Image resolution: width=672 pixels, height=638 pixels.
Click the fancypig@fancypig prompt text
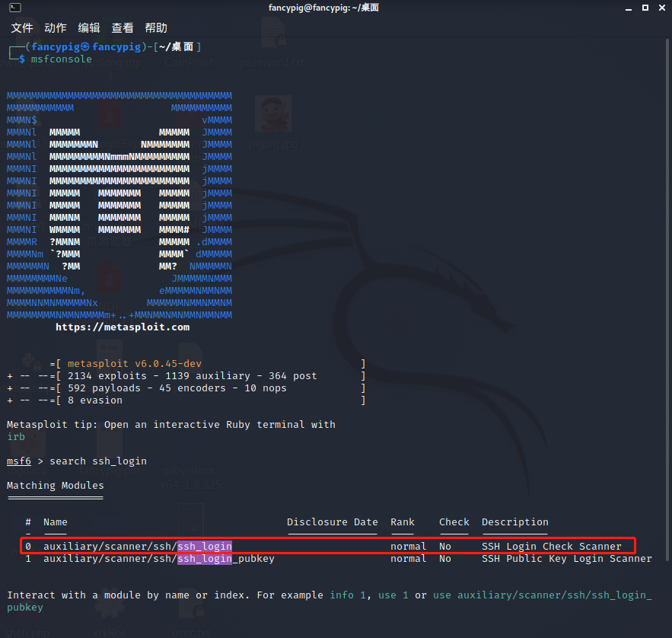[x=86, y=46]
